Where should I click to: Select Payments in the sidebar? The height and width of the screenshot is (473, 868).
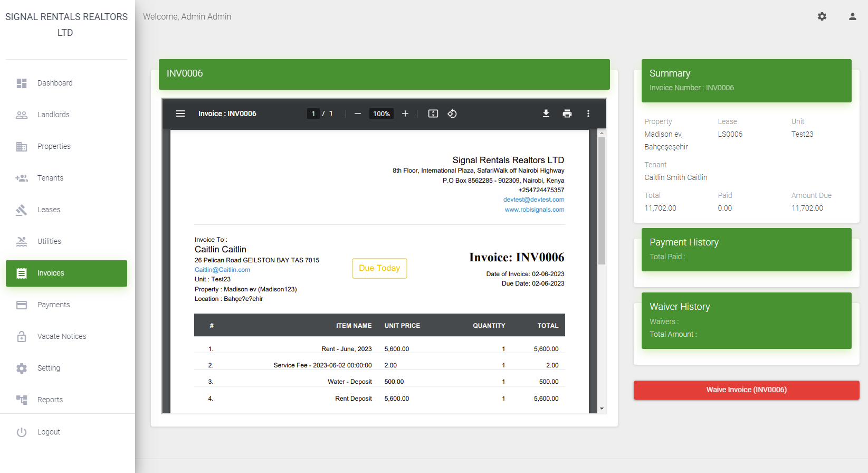pyautogui.click(x=53, y=305)
